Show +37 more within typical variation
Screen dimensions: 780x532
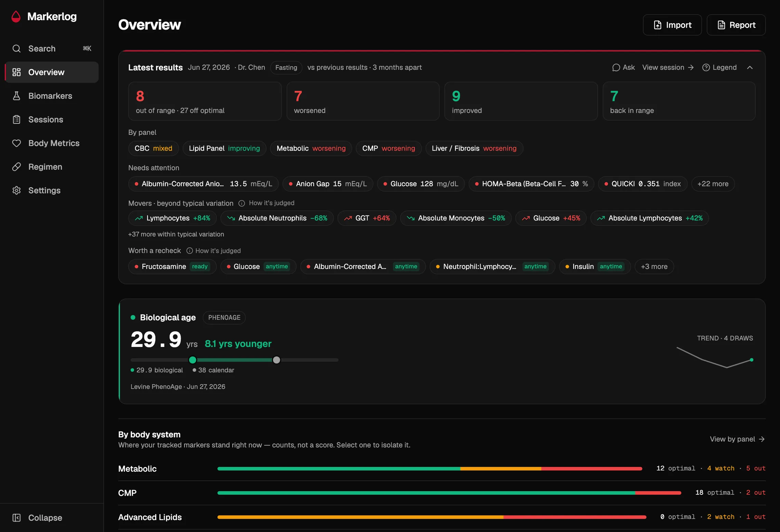coord(176,234)
